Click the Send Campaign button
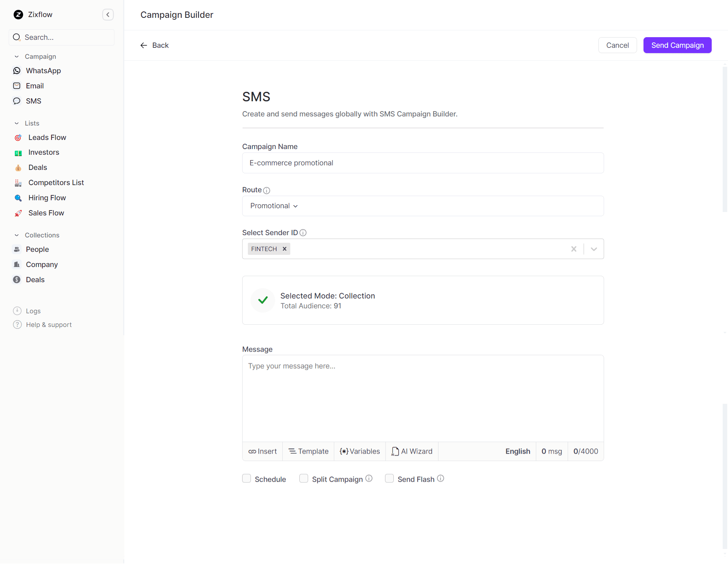The height and width of the screenshot is (564, 728). 677,45
